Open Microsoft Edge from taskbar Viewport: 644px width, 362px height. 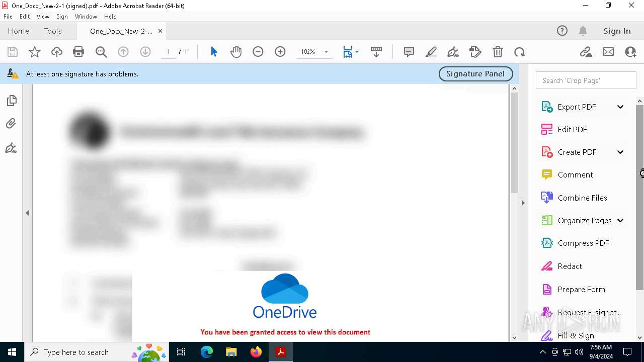(207, 352)
